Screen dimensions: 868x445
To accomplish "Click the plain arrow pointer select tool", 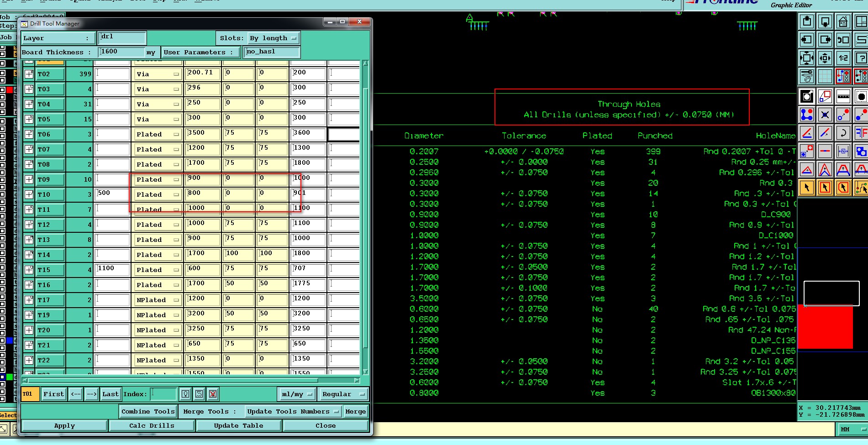I will pyautogui.click(x=807, y=187).
